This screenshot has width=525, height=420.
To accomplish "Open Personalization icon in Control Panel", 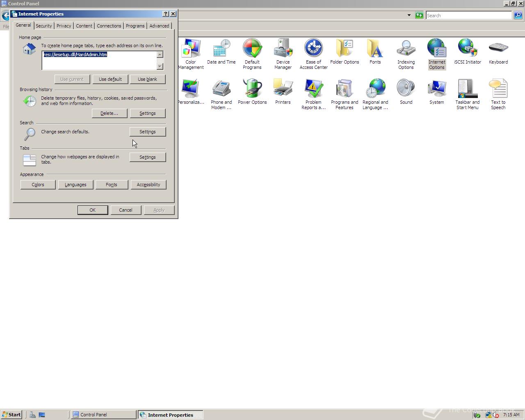I will [x=191, y=92].
